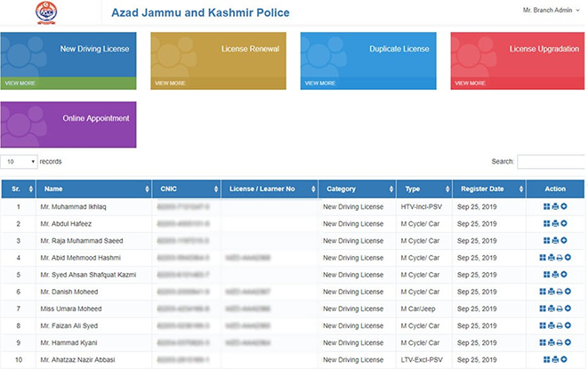
Task: Click VIEW MORE under License Renewal
Action: [170, 84]
